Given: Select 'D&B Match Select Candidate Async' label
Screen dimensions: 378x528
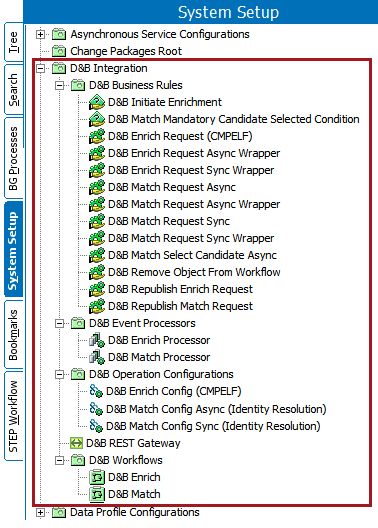Looking at the screenshot, I should click(x=193, y=255).
